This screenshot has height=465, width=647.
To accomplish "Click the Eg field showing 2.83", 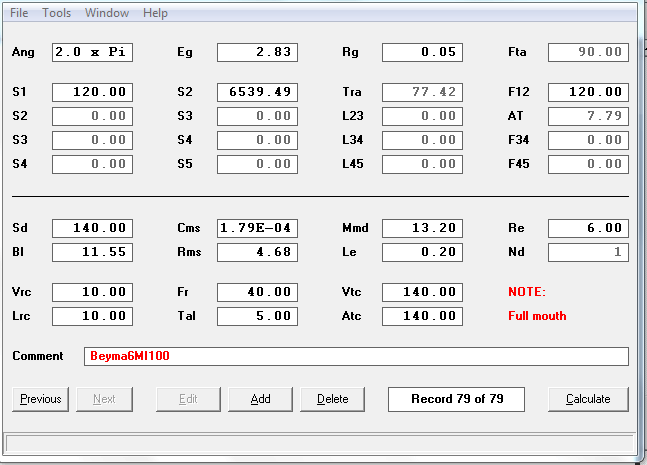I will [x=257, y=52].
